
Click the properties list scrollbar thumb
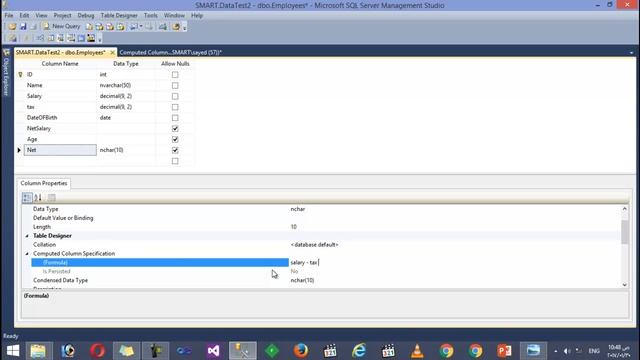pos(624,232)
